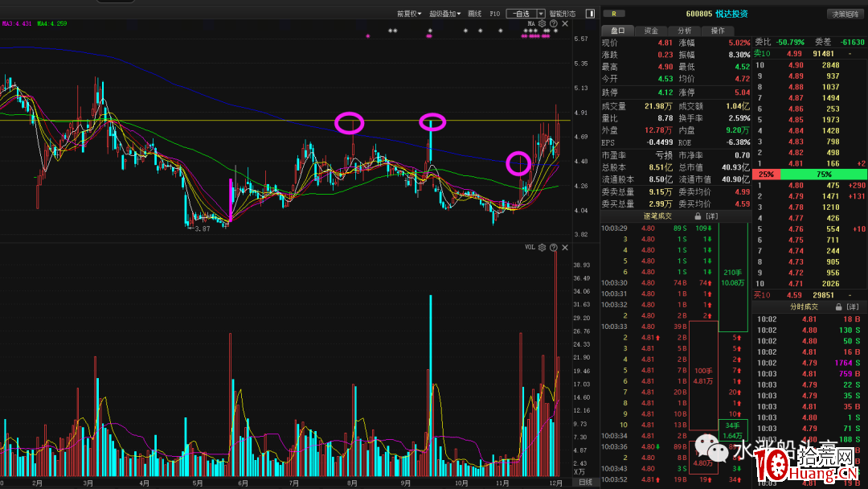868x489 pixels.
Task: Switch to the 分析 tab
Action: 684,31
